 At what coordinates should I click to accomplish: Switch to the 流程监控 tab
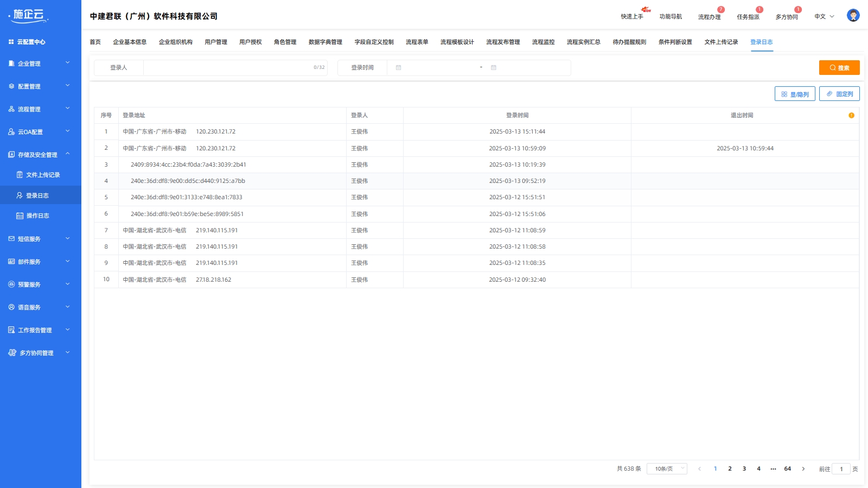tap(543, 42)
